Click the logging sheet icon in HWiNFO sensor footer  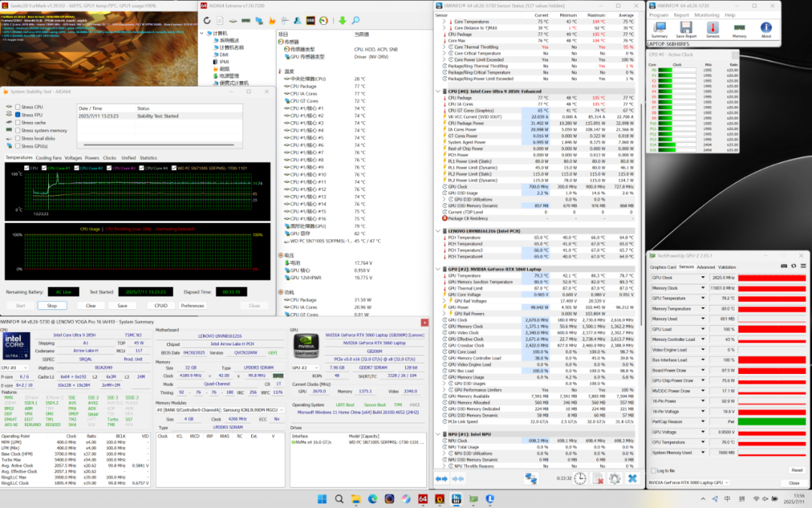pos(598,479)
